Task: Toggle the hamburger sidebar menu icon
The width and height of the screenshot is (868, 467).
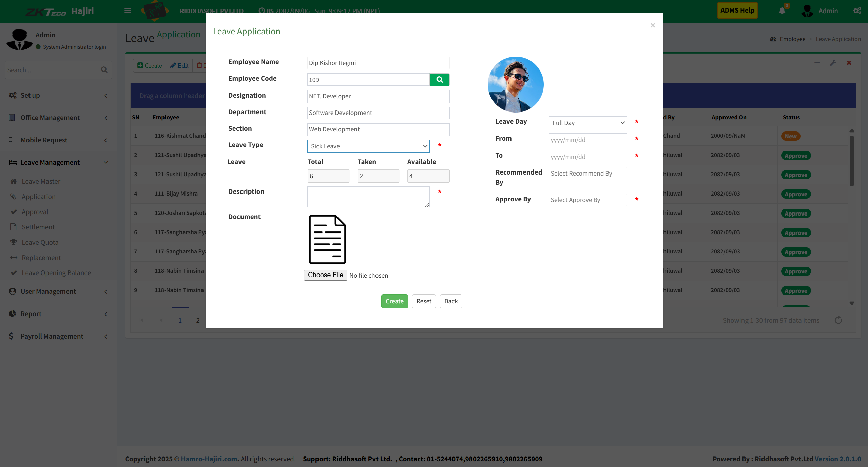Action: coord(128,11)
